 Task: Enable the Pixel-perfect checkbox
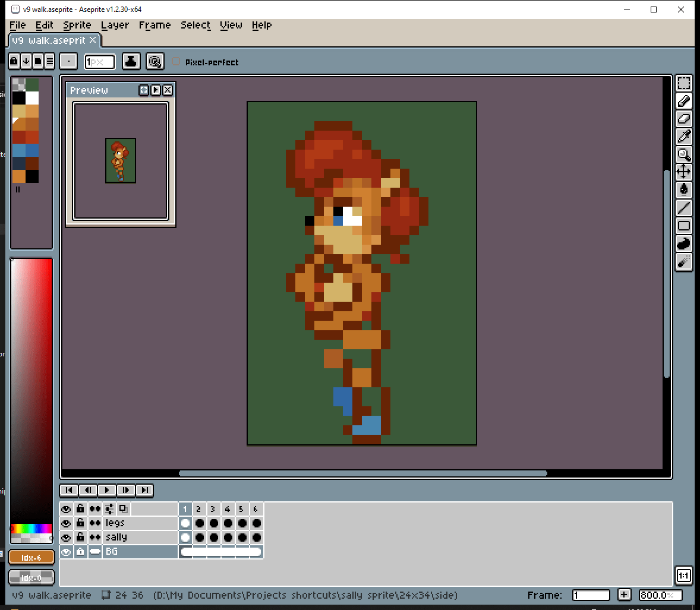(176, 62)
